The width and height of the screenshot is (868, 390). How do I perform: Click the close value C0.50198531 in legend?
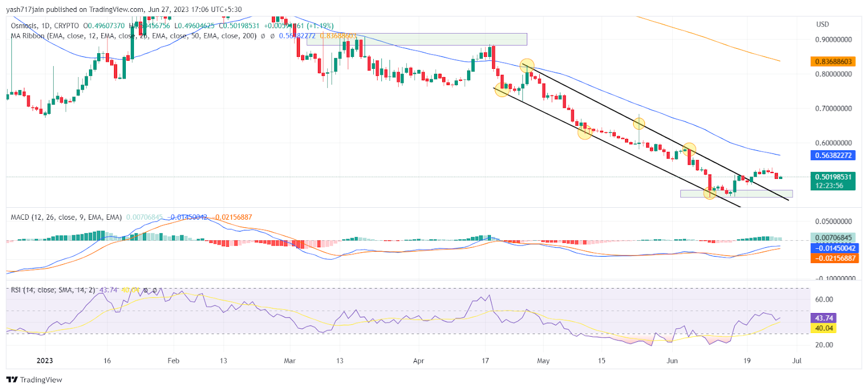tap(239, 25)
